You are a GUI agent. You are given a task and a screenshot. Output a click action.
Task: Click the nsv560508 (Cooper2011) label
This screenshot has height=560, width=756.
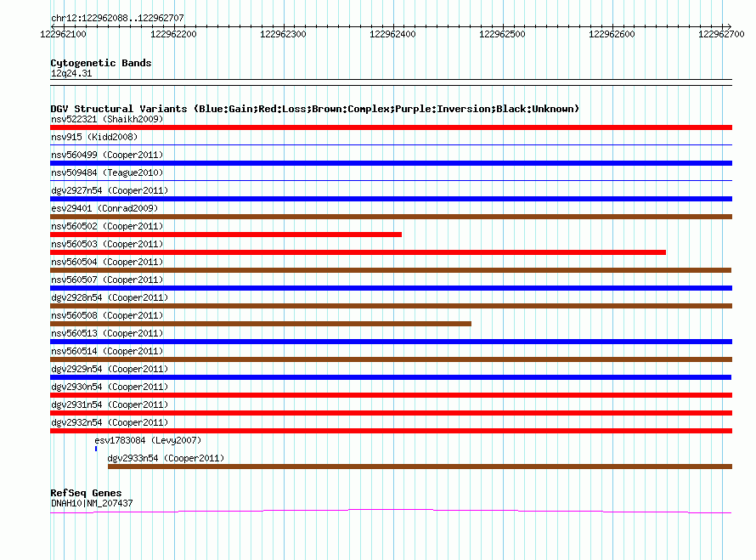point(107,315)
